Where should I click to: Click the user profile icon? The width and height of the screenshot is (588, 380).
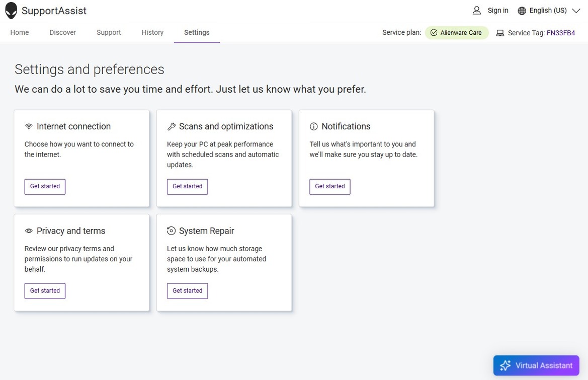(x=476, y=11)
